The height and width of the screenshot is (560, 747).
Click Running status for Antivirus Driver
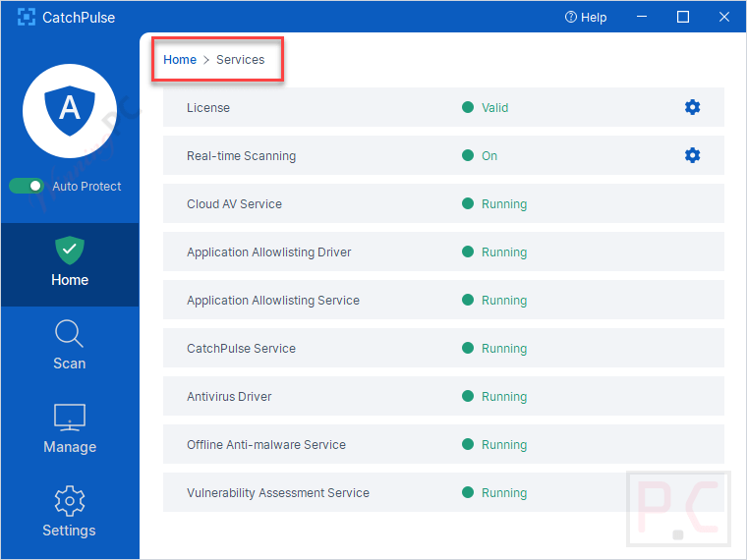[x=504, y=397]
